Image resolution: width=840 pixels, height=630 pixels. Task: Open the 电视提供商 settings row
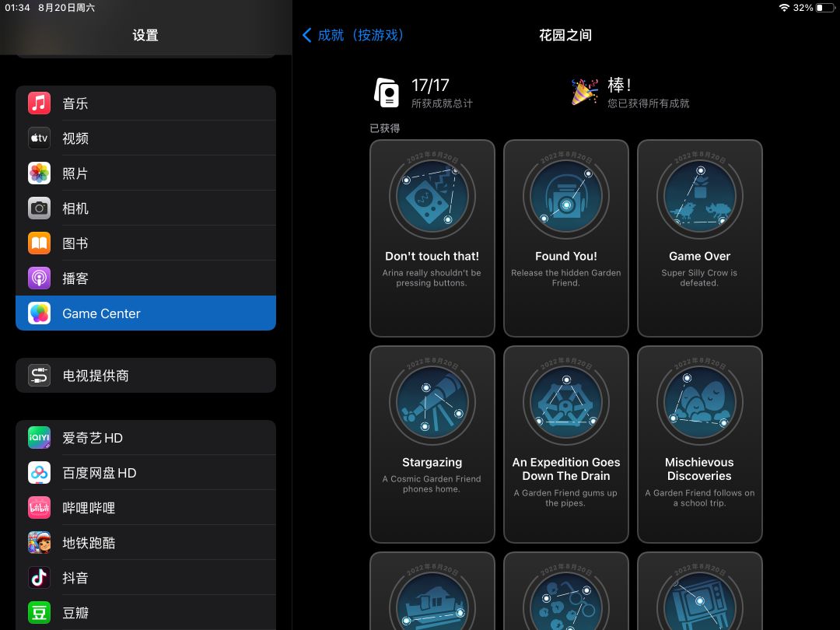(x=145, y=376)
